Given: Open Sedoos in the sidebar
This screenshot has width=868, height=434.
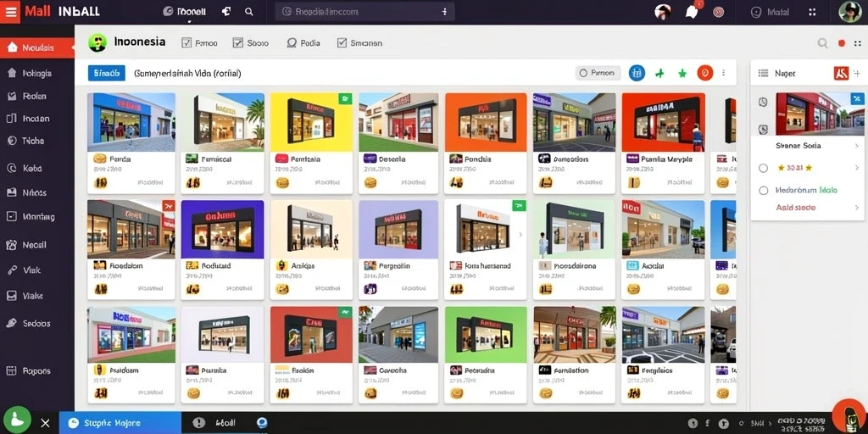Looking at the screenshot, I should (37, 323).
